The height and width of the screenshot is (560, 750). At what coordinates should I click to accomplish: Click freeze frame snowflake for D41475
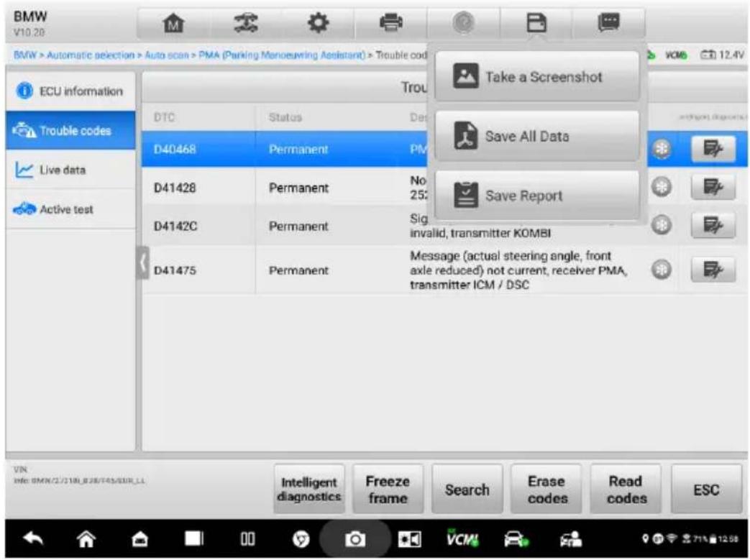tap(662, 270)
